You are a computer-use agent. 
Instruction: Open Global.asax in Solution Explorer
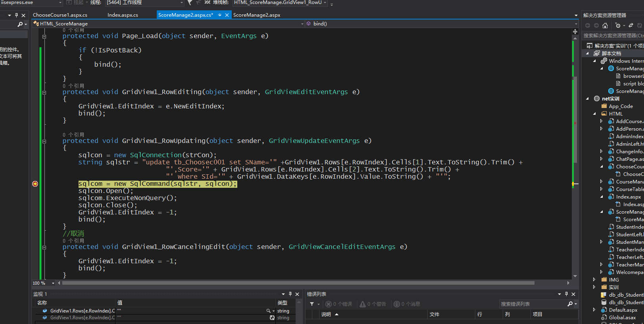point(622,317)
